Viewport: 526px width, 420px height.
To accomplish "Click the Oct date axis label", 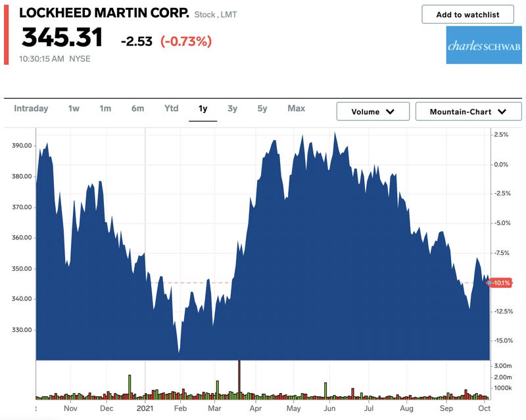I will 484,408.
